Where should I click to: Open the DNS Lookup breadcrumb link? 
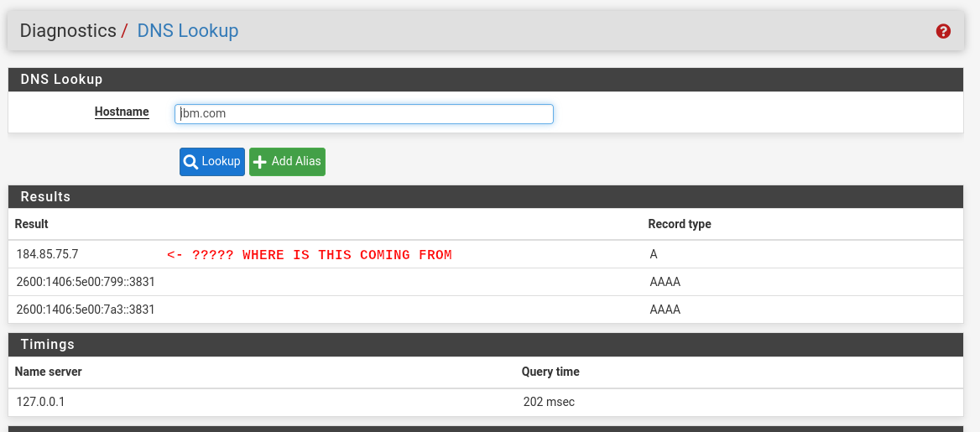[187, 31]
